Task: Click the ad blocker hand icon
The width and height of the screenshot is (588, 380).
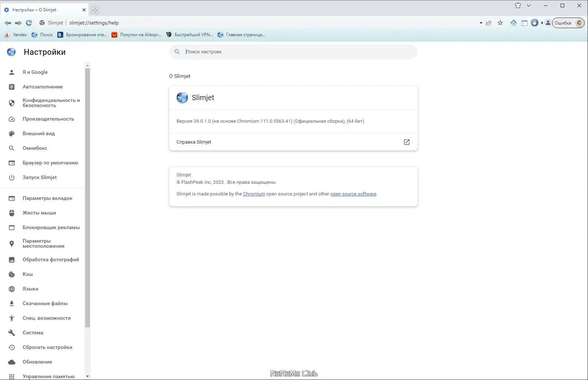Action: (535, 23)
